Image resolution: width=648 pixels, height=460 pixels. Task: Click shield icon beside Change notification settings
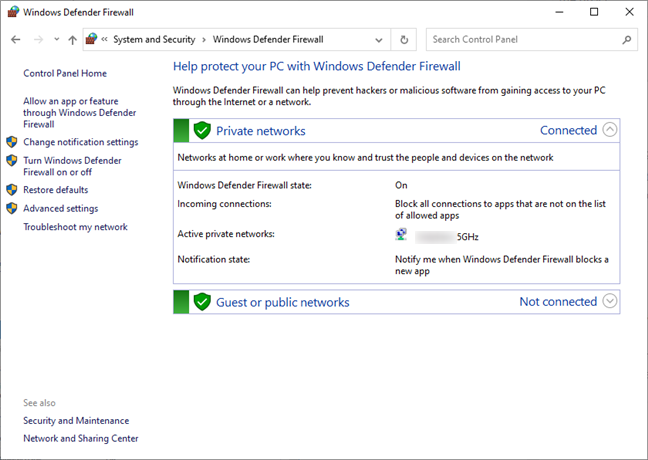12,142
